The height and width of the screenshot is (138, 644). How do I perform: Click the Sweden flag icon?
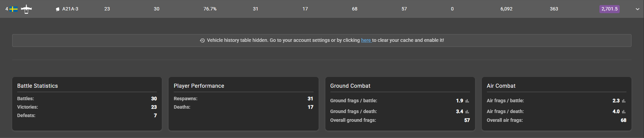coord(14,9)
